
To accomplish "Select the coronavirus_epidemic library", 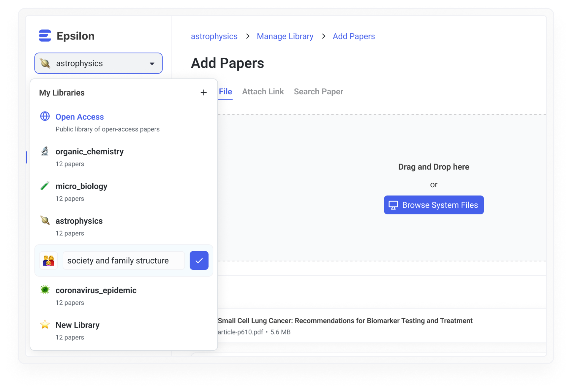I will tap(124, 296).
